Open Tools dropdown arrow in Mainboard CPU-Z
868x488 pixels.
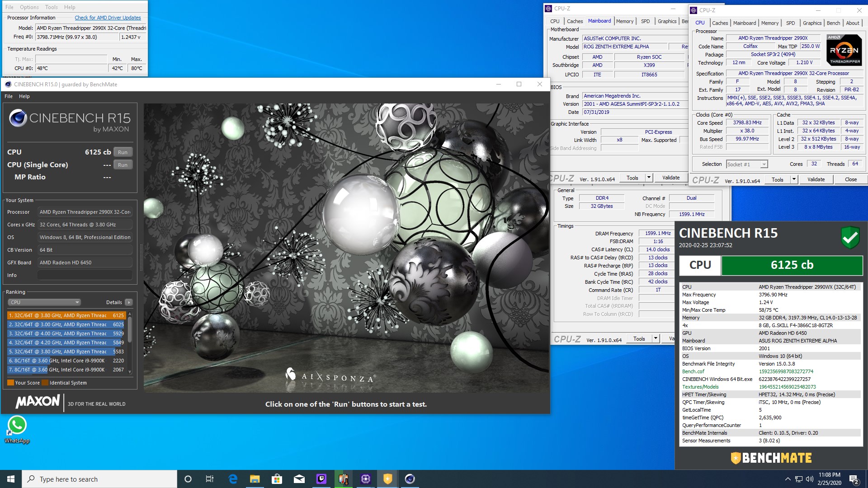(649, 178)
